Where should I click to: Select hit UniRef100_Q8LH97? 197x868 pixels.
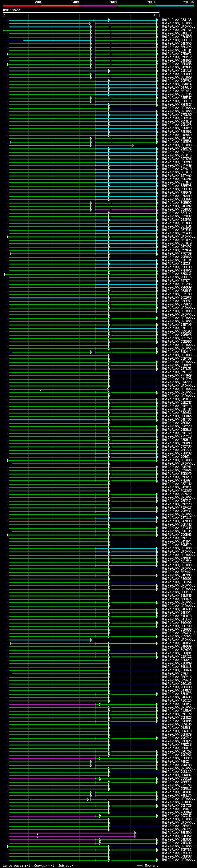pyautogui.click(x=177, y=199)
